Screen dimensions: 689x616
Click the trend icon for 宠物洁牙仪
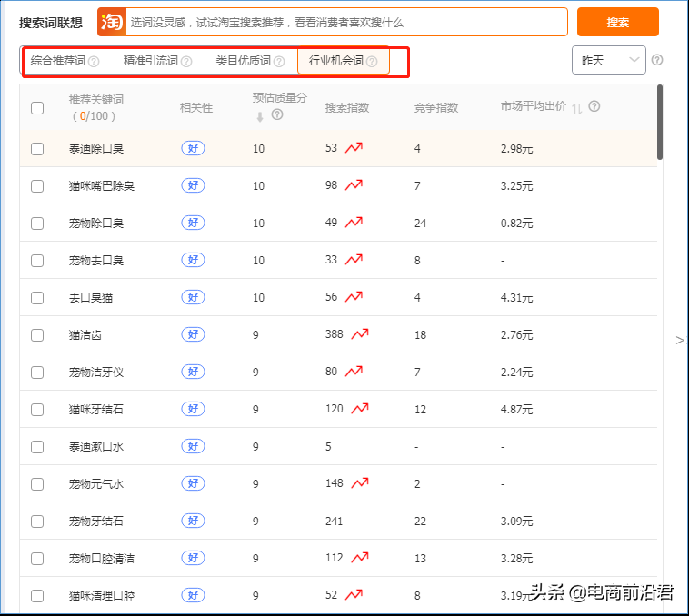pyautogui.click(x=354, y=371)
